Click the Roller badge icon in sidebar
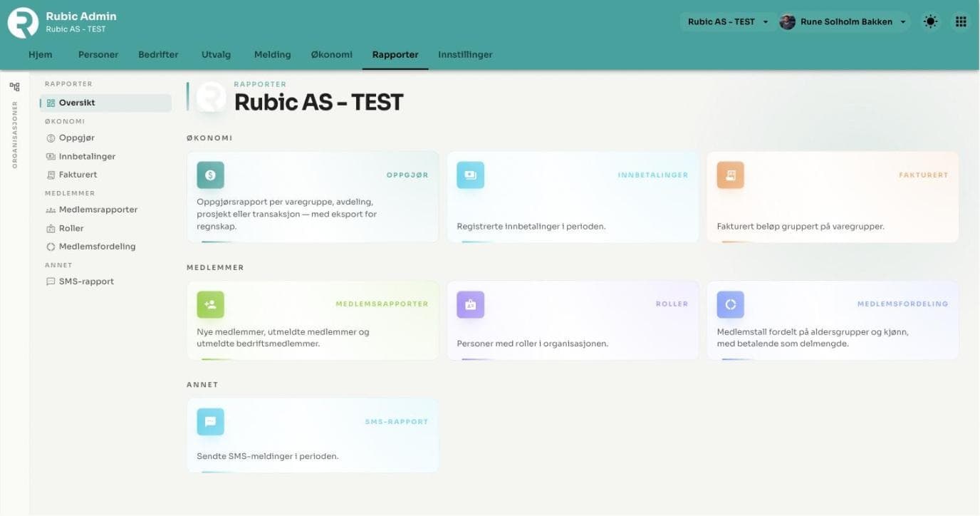The width and height of the screenshot is (980, 516). (x=51, y=229)
